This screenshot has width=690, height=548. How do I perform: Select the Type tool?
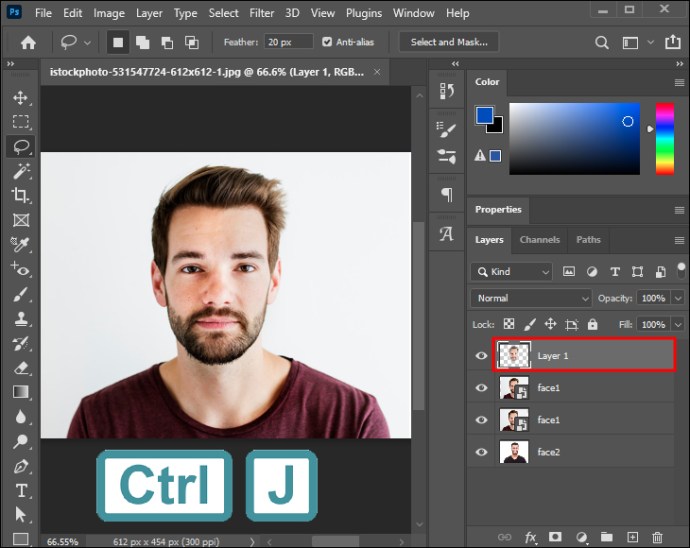[20, 490]
